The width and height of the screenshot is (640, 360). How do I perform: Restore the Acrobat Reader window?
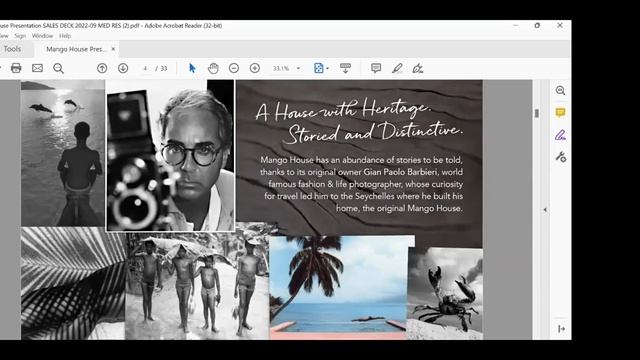537,25
